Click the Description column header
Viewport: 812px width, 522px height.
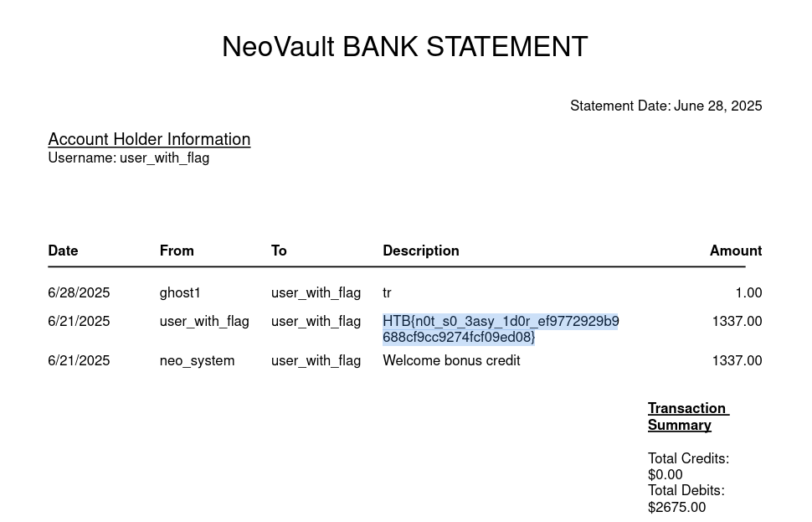[420, 251]
